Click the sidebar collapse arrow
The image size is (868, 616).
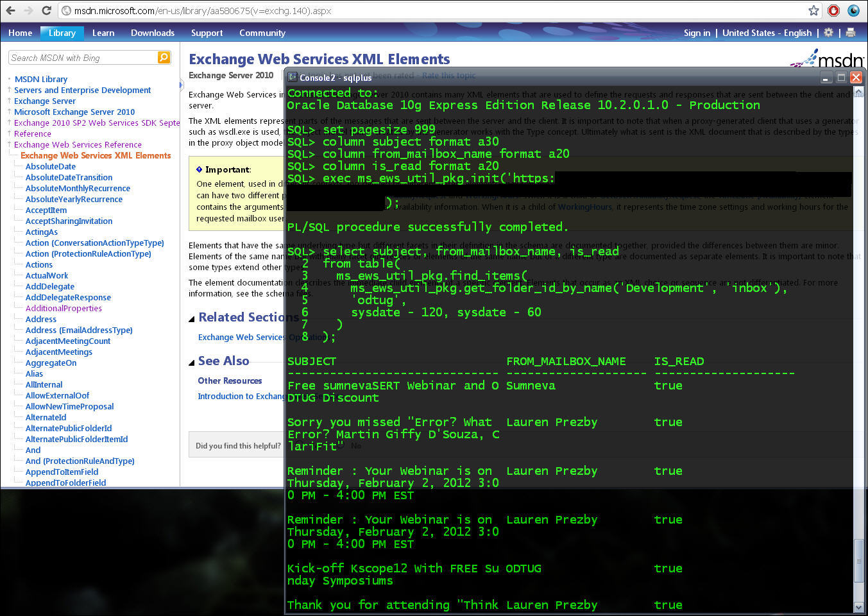click(182, 85)
